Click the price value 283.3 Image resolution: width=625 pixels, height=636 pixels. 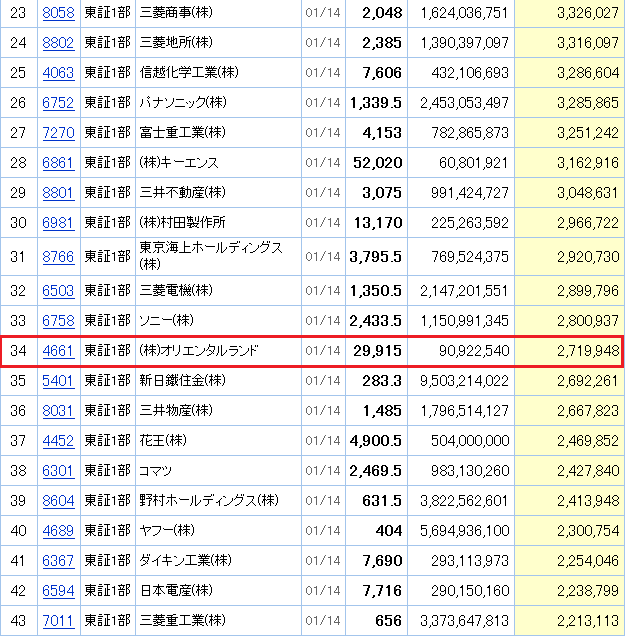click(x=382, y=381)
